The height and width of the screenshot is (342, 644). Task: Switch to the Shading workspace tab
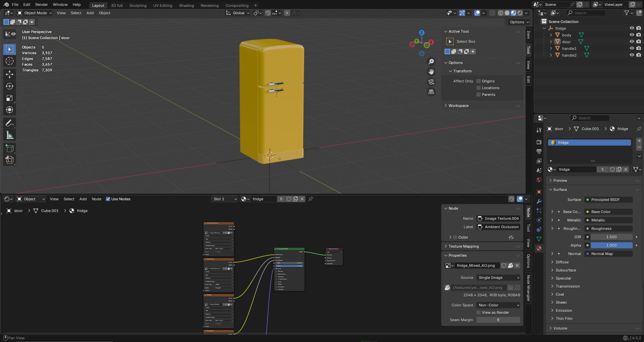tap(186, 5)
